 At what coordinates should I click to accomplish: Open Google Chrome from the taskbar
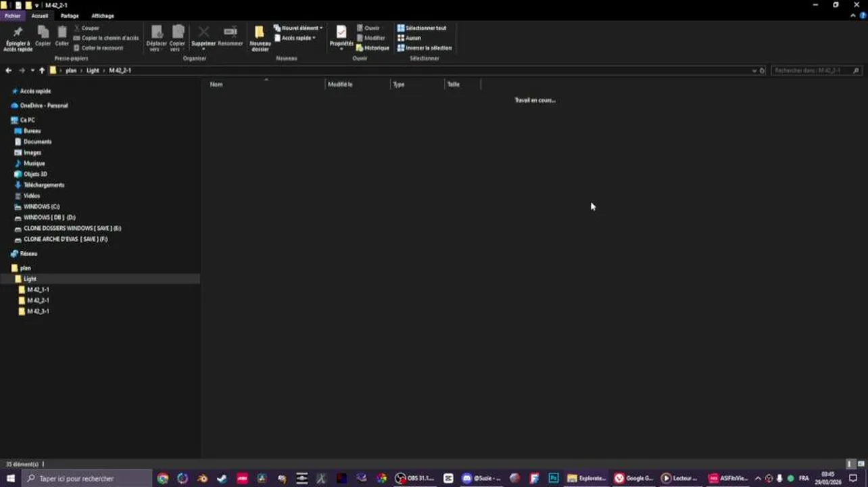pos(162,478)
